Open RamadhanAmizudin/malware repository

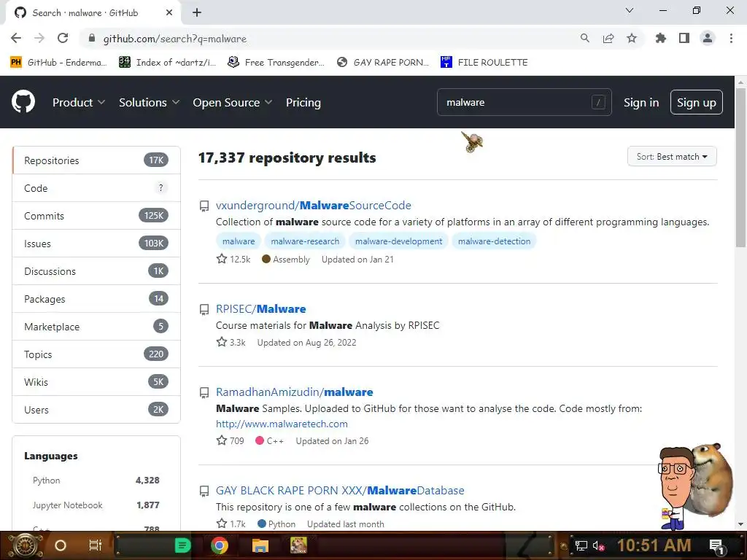[294, 392]
